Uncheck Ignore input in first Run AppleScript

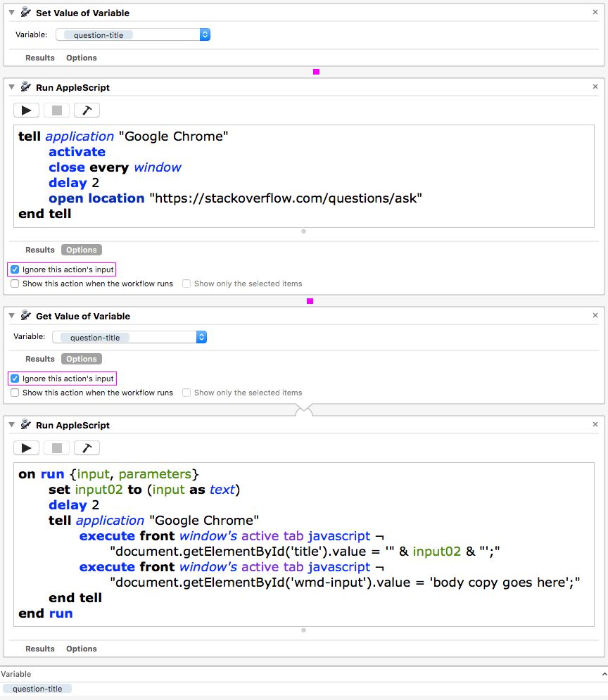pyautogui.click(x=15, y=269)
